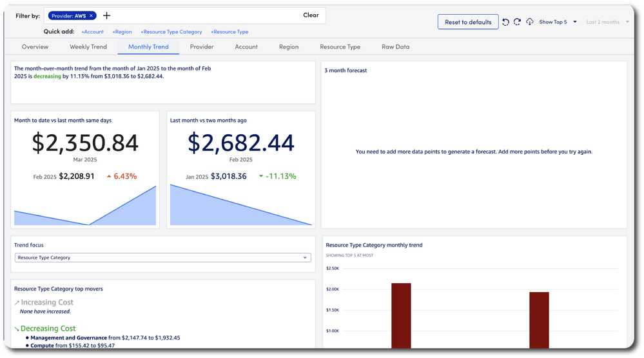Download report via cloud download icon

coord(530,22)
